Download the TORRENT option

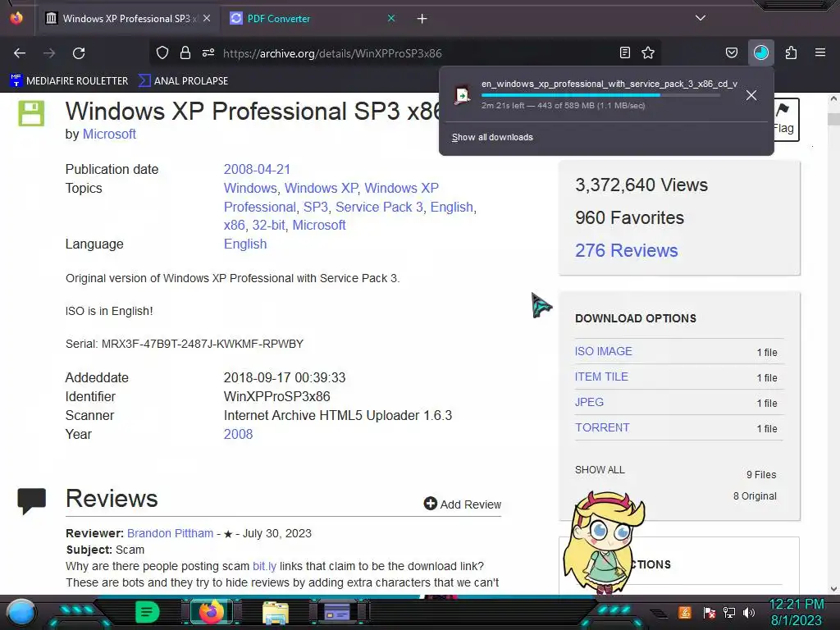(602, 427)
